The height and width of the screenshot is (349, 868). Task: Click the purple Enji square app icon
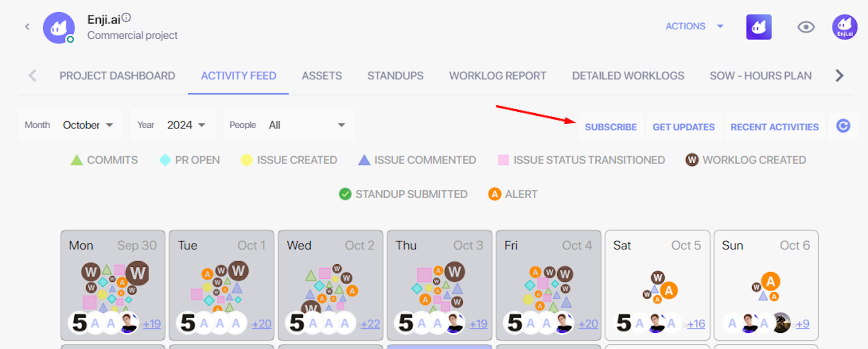point(759,27)
